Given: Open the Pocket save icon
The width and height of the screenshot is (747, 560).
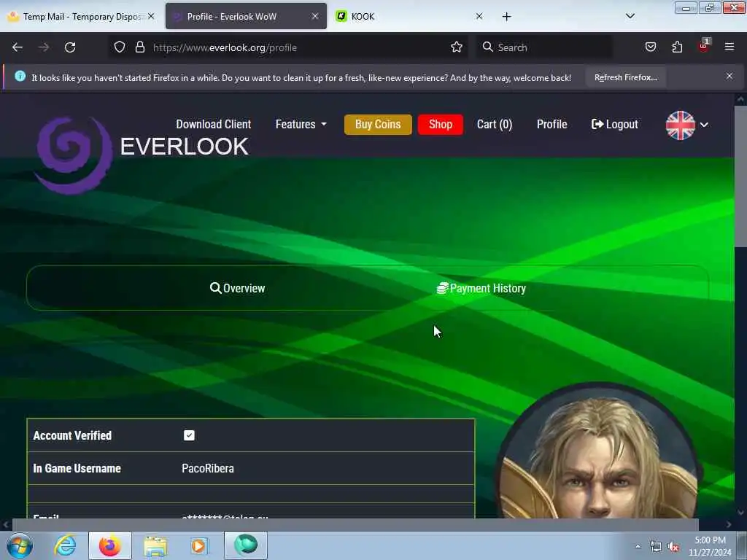Looking at the screenshot, I should point(650,47).
